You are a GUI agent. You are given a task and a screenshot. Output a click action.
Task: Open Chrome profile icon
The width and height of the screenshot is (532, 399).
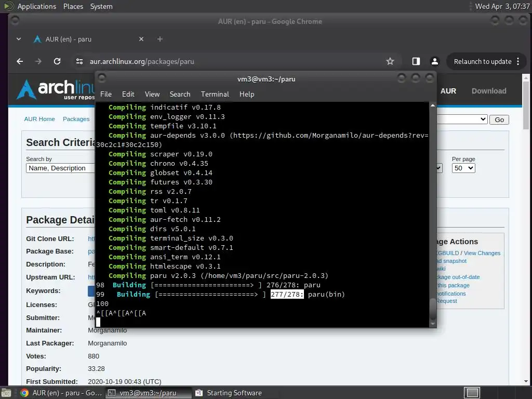click(435, 61)
